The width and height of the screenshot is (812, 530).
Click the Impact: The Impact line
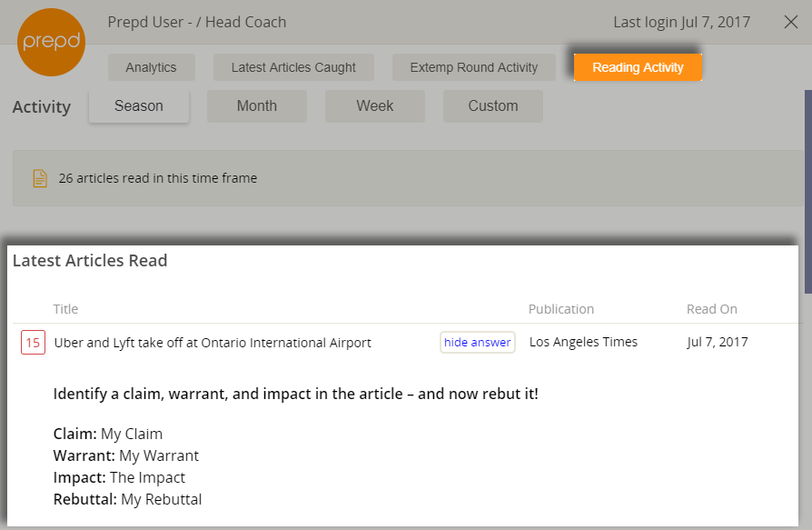click(119, 477)
